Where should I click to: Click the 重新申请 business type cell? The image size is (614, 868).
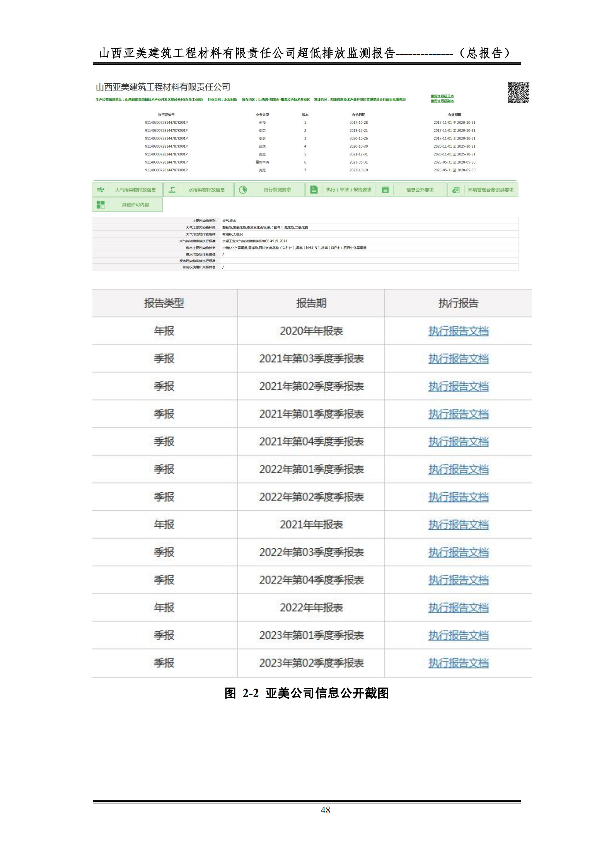(x=262, y=162)
